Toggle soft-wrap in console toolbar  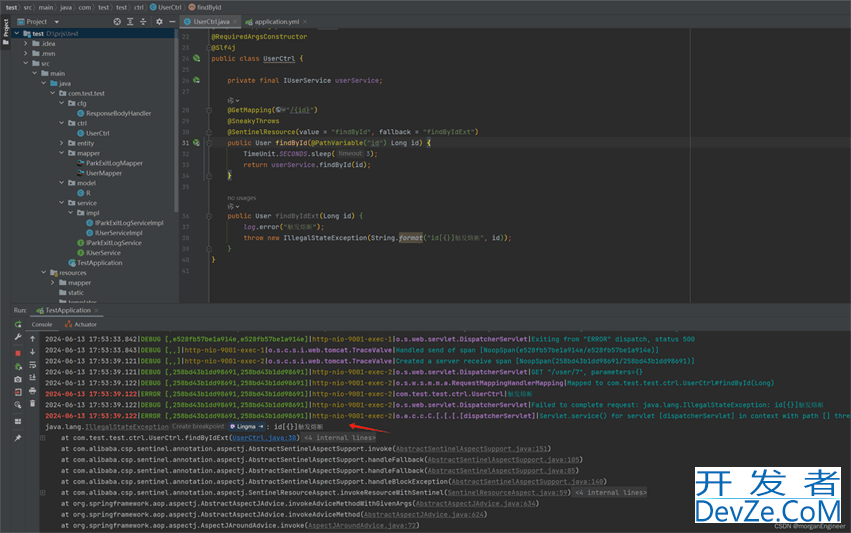point(33,365)
